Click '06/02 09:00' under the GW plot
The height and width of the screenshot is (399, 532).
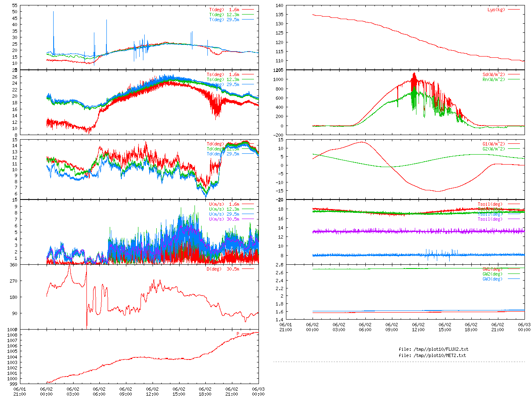click(392, 327)
